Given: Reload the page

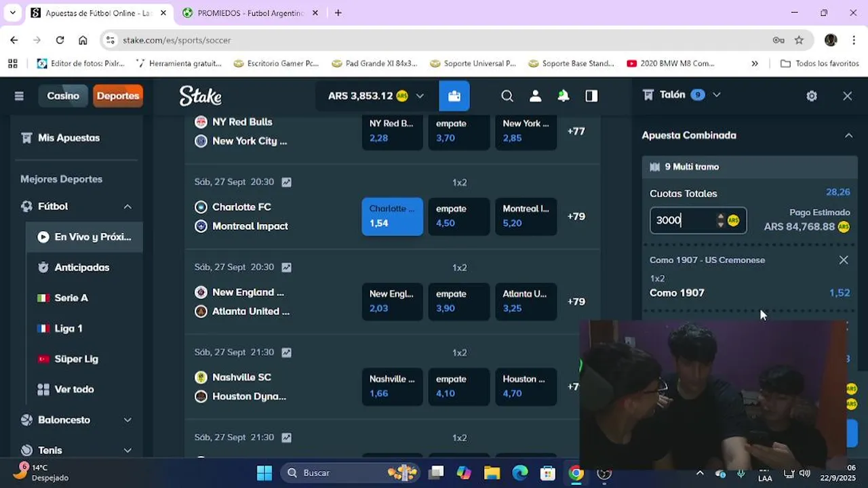Looking at the screenshot, I should (60, 40).
